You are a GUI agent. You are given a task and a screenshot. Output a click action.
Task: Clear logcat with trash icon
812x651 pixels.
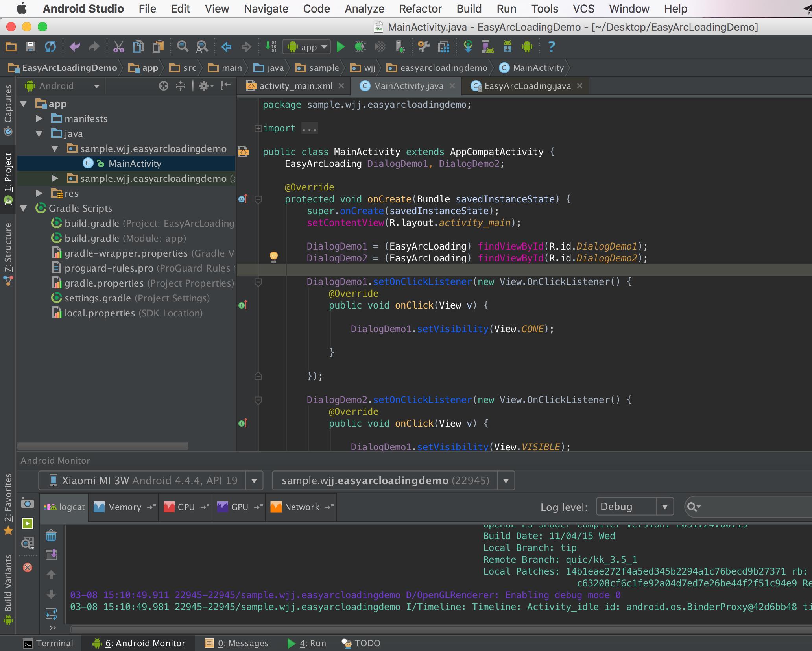point(51,536)
